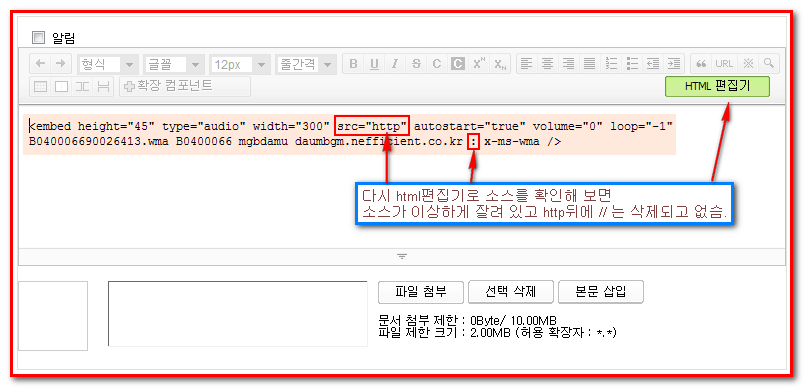Toggle bold formatting

[353, 64]
